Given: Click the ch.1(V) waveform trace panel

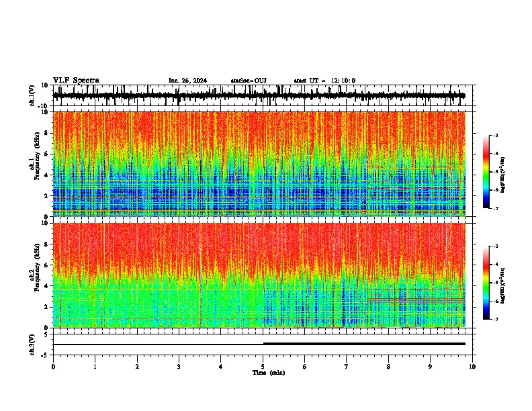Looking at the screenshot, I should click(264, 95).
